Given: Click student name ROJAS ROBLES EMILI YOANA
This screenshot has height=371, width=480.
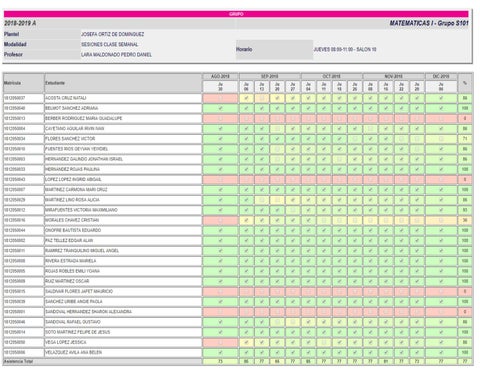Looking at the screenshot, I should coord(72,271).
